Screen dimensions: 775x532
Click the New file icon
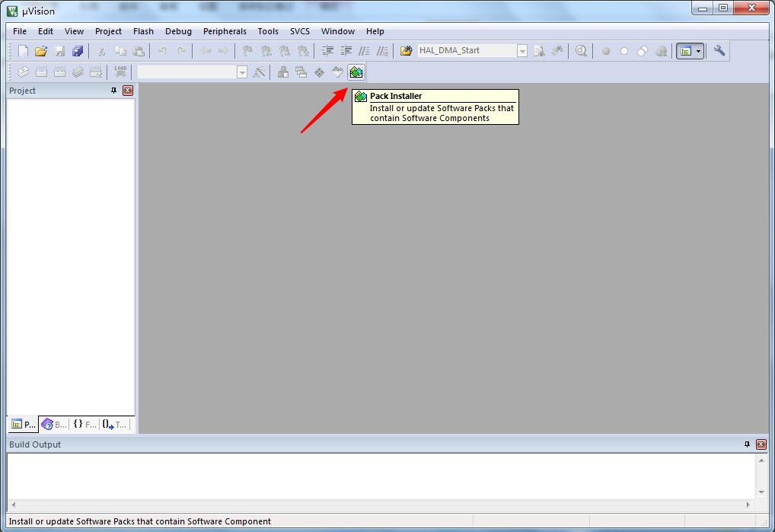24,51
